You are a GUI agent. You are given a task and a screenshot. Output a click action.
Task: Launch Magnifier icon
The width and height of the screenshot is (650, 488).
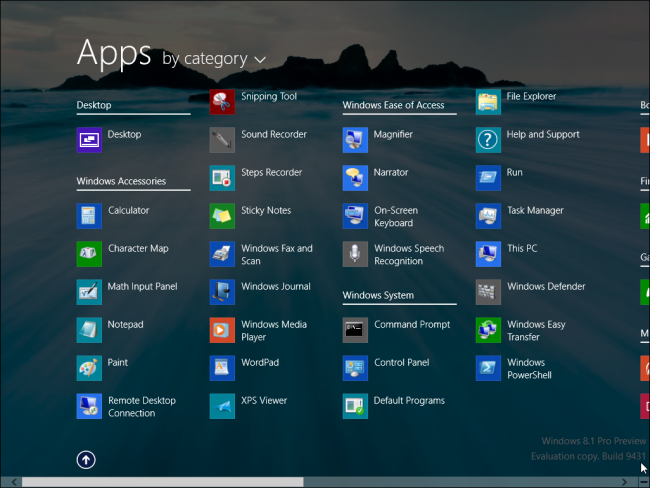[x=355, y=140]
